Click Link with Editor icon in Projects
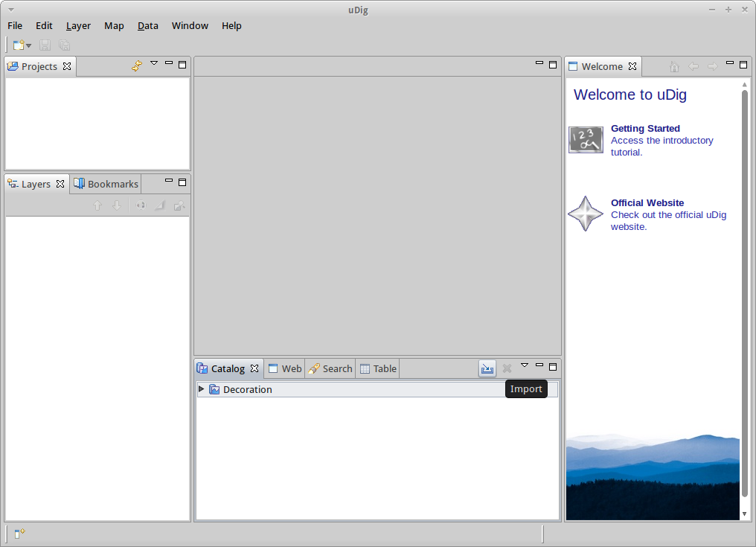756x547 pixels. (x=136, y=65)
